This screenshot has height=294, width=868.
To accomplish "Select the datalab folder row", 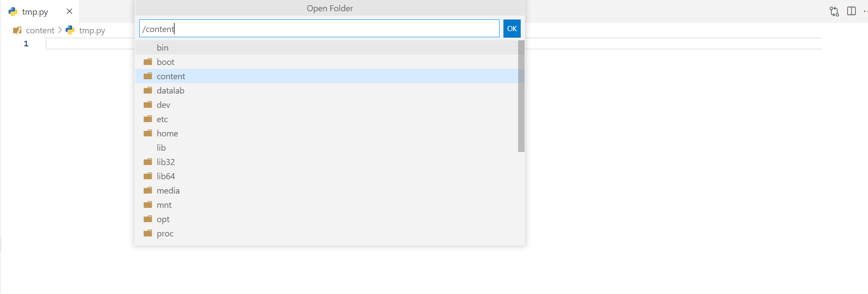I will point(327,90).
